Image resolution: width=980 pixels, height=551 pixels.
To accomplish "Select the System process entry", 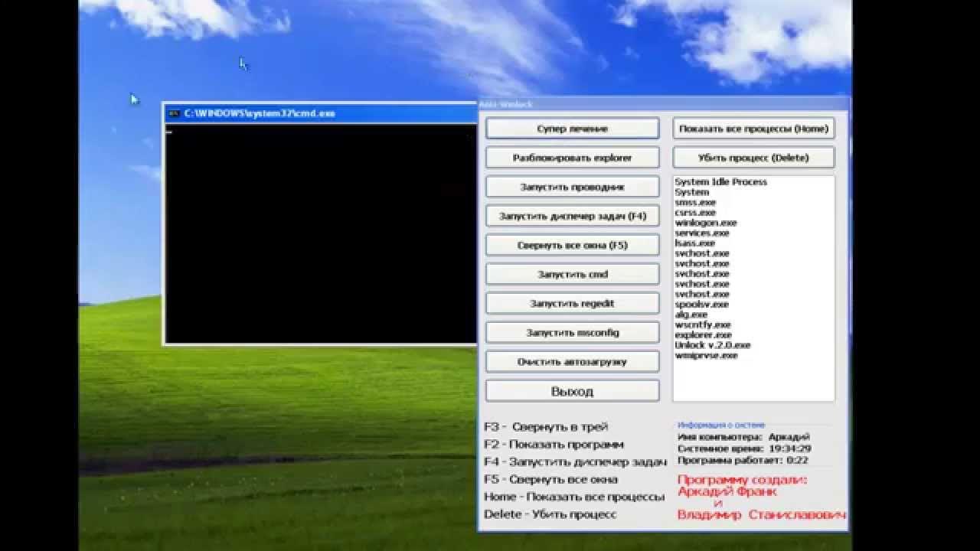I will pyautogui.click(x=691, y=192).
